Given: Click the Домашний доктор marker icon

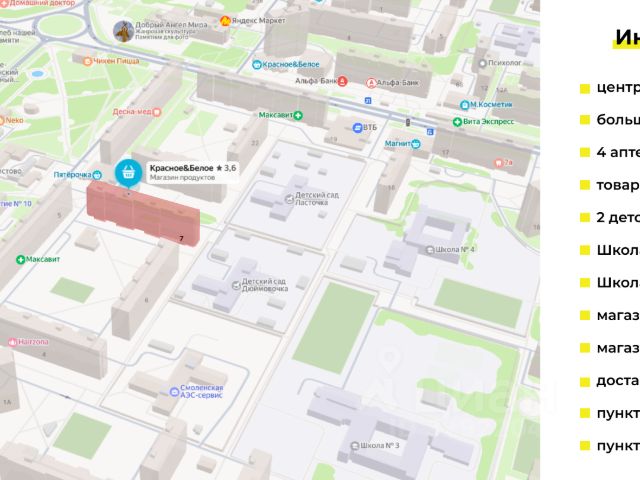Looking at the screenshot, I should pyautogui.click(x=4, y=4).
